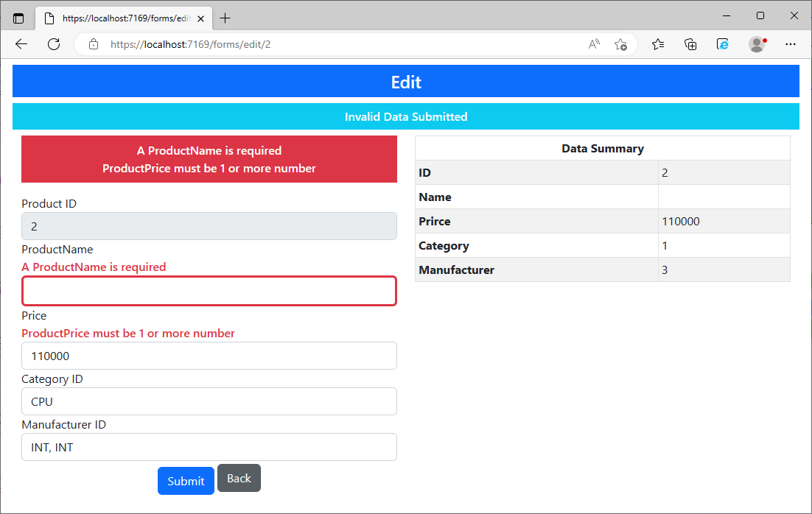The height and width of the screenshot is (514, 812).
Task: Open the Settings and more menu
Action: (791, 44)
